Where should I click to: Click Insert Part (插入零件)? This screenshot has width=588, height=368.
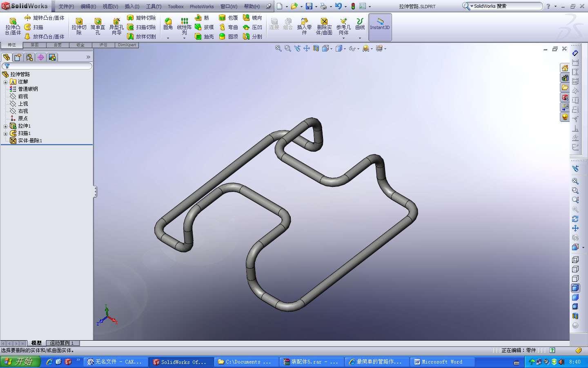[304, 27]
